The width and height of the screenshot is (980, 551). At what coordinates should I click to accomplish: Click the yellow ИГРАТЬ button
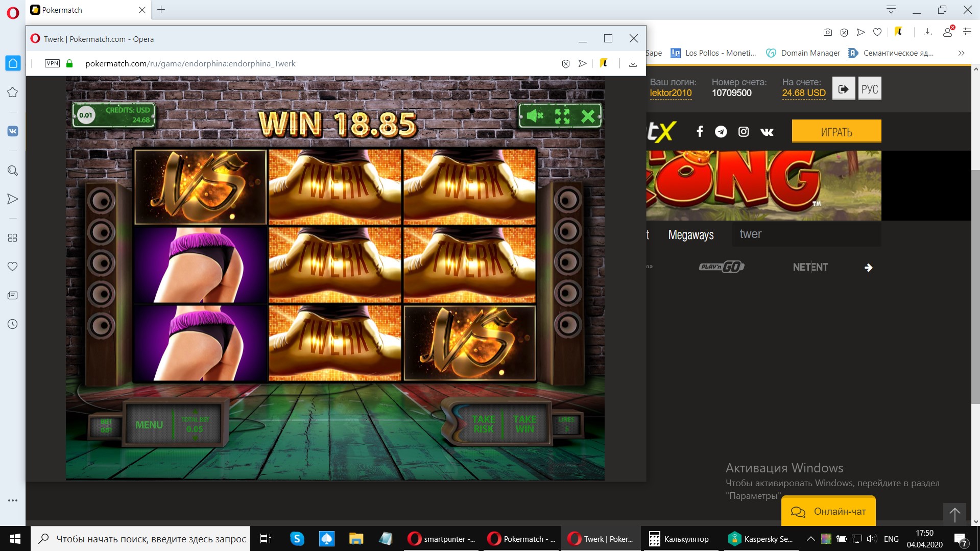836,132
